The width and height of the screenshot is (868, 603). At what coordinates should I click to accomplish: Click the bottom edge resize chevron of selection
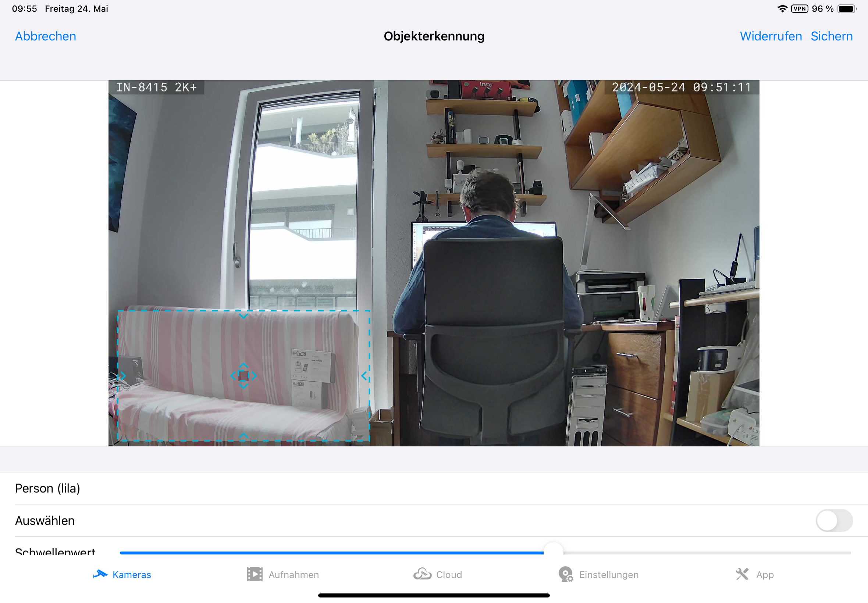[x=243, y=436]
